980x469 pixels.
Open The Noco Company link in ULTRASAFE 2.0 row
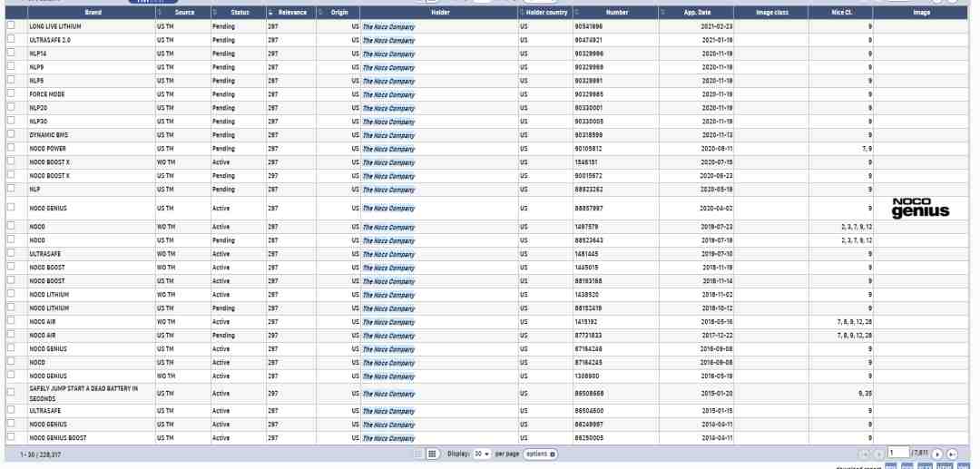388,41
